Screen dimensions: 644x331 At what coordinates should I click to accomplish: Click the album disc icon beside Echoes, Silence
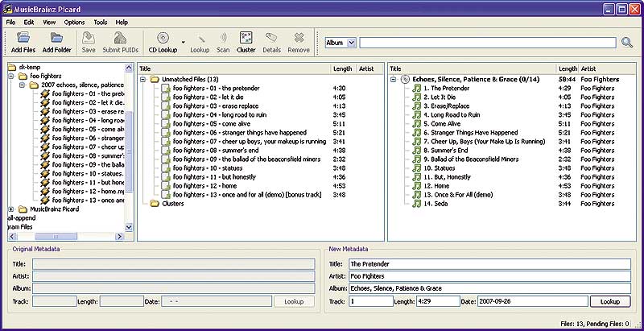pyautogui.click(x=405, y=79)
